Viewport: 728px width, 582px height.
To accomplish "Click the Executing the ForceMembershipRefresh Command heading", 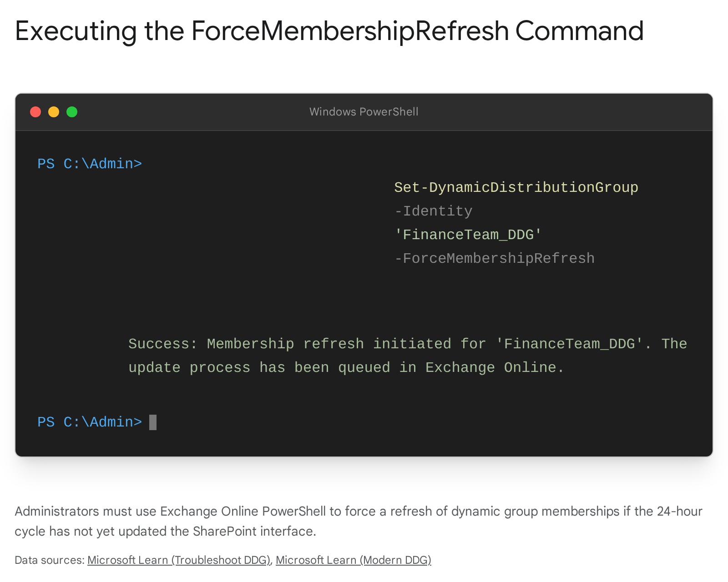I will click(x=329, y=31).
